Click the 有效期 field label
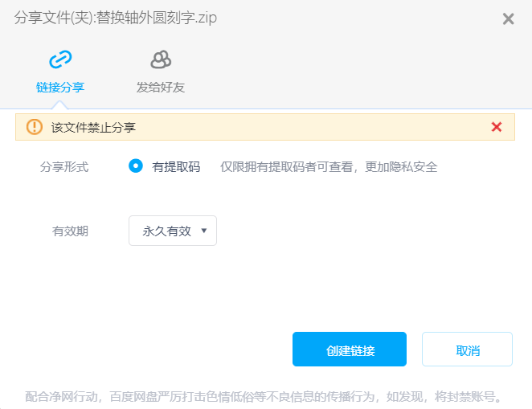This screenshot has height=409, width=532. [70, 231]
